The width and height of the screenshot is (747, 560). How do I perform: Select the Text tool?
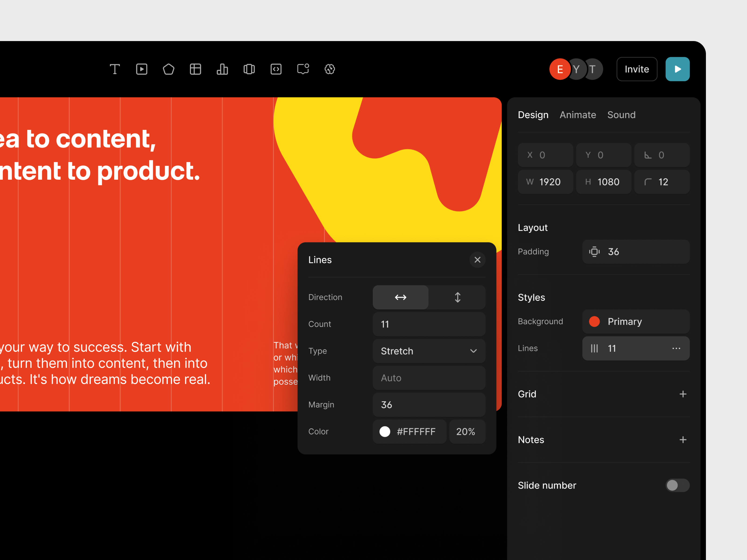click(x=115, y=69)
